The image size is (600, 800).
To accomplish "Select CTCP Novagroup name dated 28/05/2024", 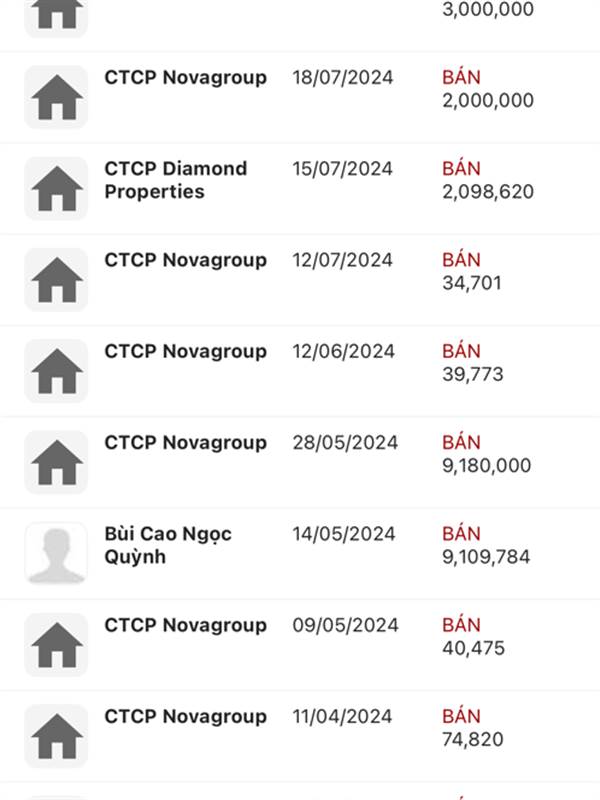I will 185,443.
